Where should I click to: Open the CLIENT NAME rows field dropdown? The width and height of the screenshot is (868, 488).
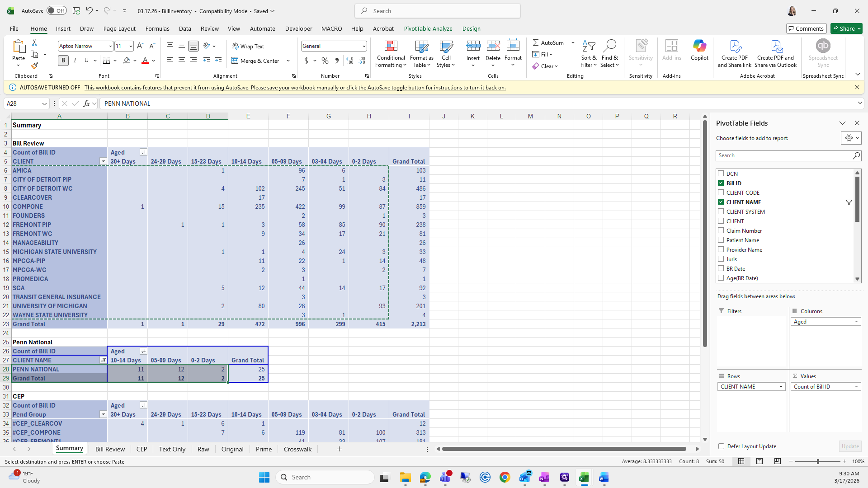click(781, 387)
